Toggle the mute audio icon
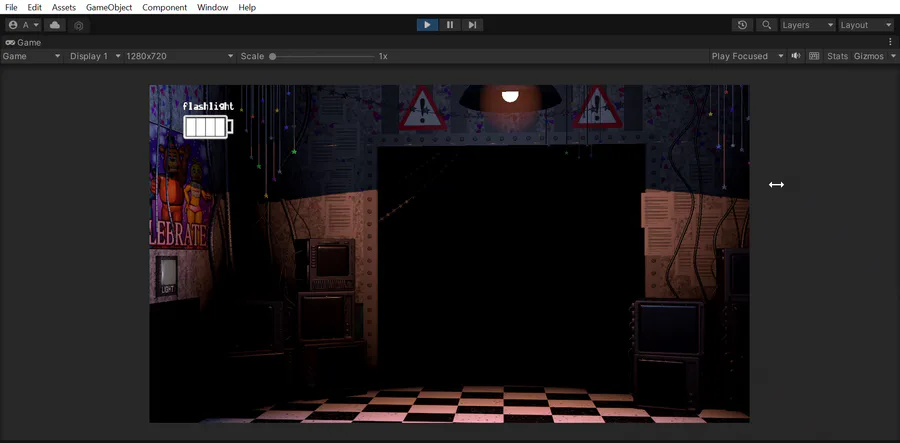Image resolution: width=900 pixels, height=443 pixels. point(796,56)
